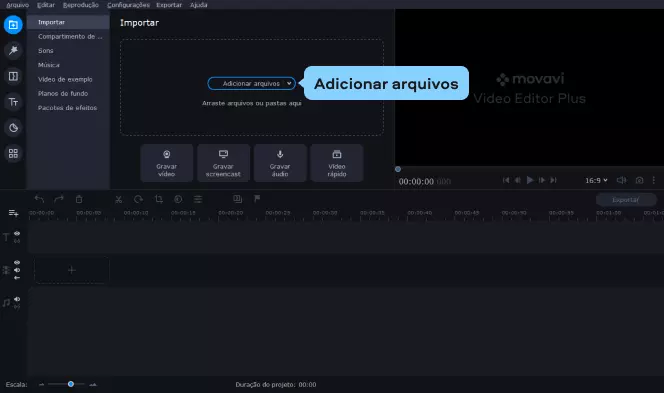The height and width of the screenshot is (393, 664).
Task: Click the Adicionar arquivos button
Action: (252, 83)
